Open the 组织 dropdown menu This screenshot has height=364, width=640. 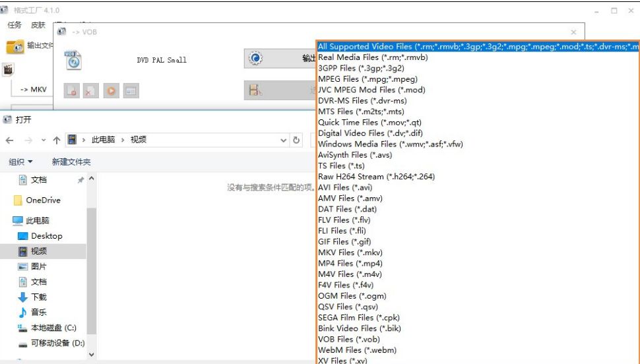20,162
